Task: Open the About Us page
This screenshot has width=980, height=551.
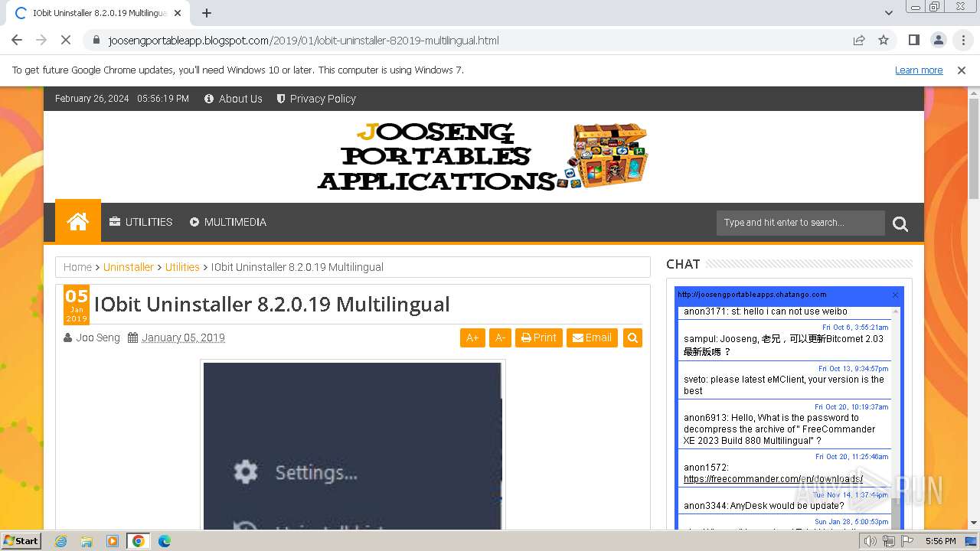Action: (234, 99)
